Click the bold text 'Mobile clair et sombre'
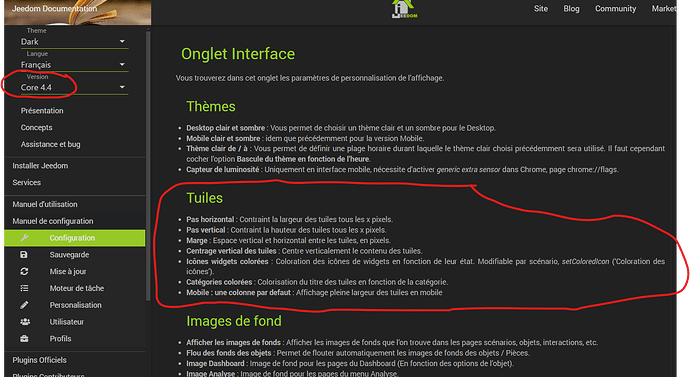 pos(223,139)
